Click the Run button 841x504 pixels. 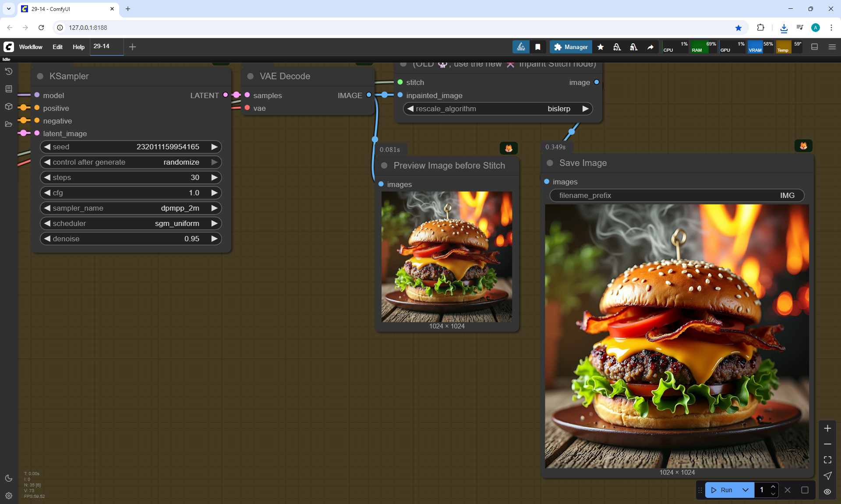pos(722,490)
